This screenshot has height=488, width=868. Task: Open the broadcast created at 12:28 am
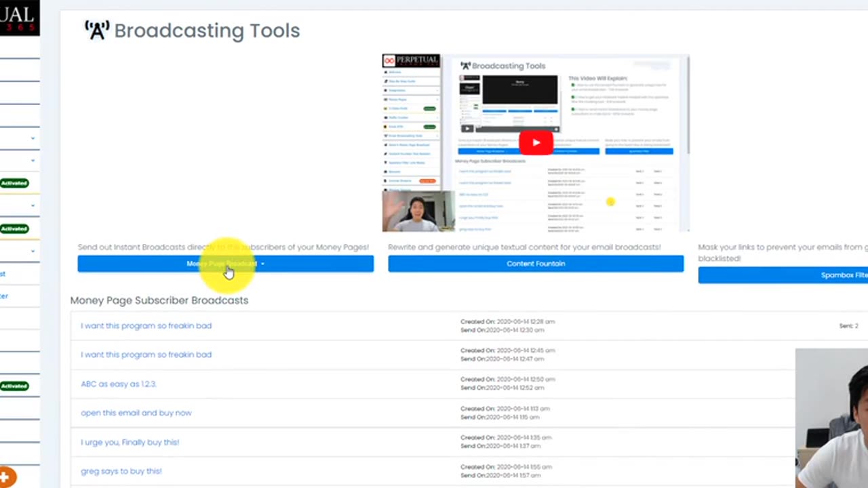146,326
